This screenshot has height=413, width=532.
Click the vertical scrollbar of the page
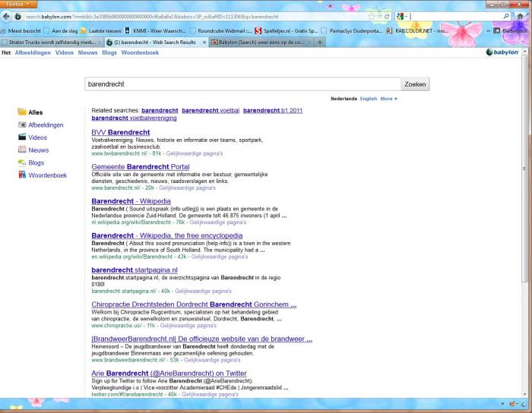click(525, 169)
